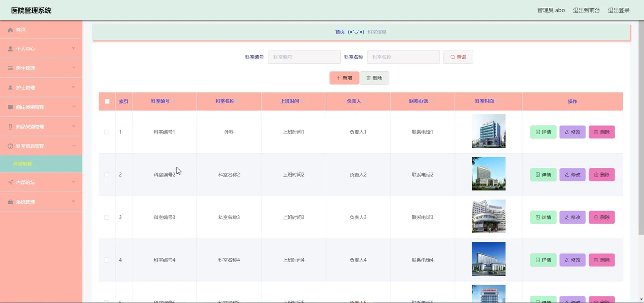The width and height of the screenshot is (644, 303).
Task: Click the briefcase icon for 系统管理
Action: click(x=11, y=202)
